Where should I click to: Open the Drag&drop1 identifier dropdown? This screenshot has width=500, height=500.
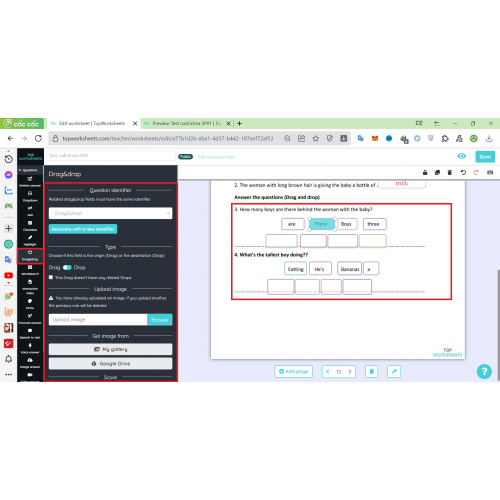110,213
